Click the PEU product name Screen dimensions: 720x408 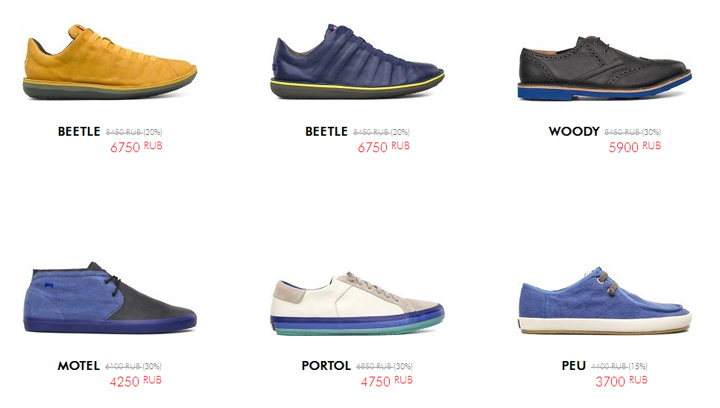click(x=574, y=366)
